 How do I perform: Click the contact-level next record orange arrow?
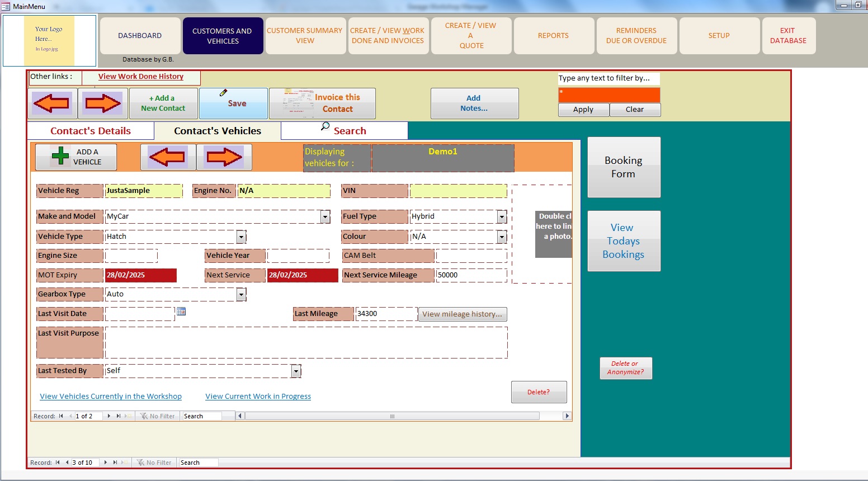point(103,103)
